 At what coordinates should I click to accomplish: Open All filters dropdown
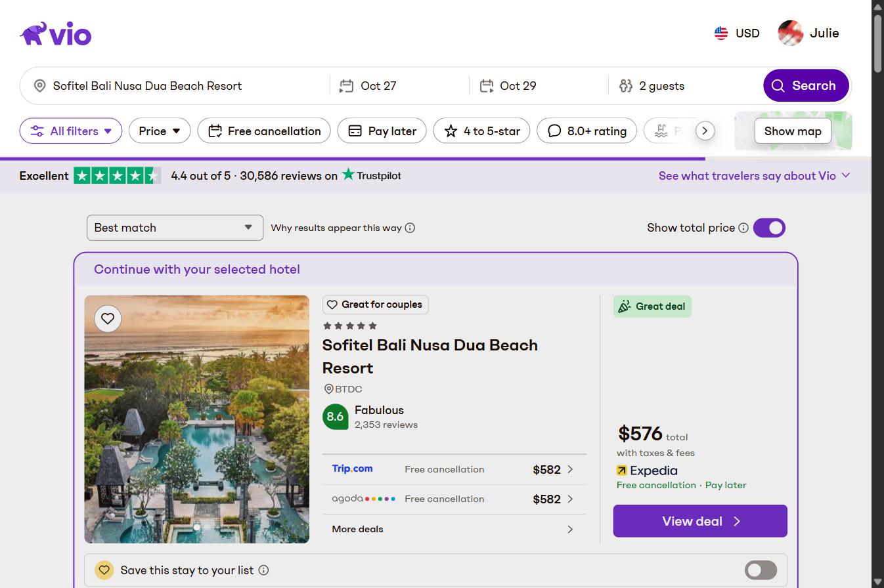[x=71, y=131]
